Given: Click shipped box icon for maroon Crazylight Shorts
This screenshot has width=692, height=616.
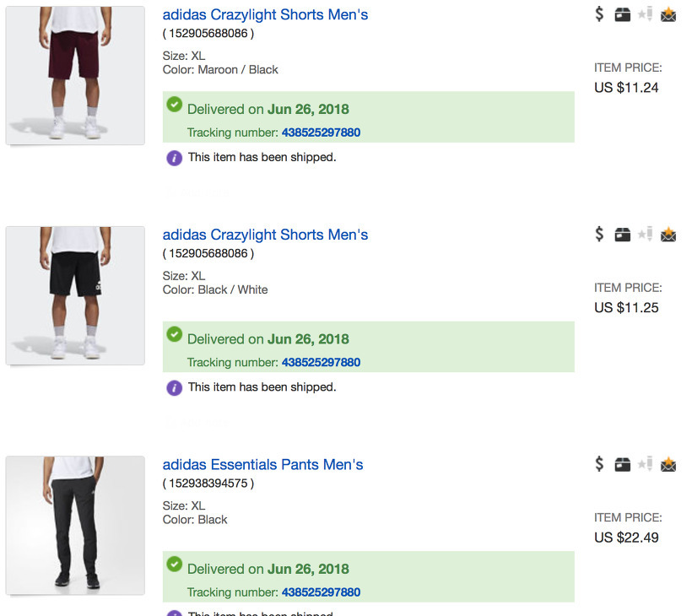Looking at the screenshot, I should 623,14.
